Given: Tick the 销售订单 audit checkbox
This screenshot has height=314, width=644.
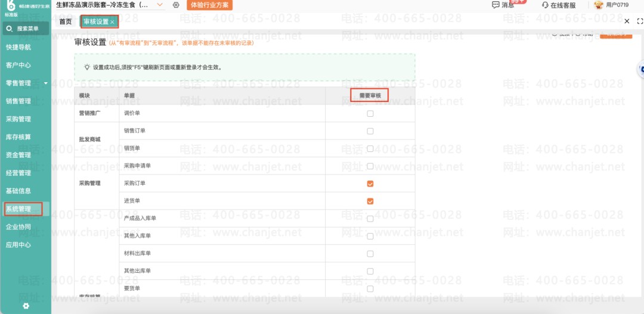Looking at the screenshot, I should [x=370, y=131].
